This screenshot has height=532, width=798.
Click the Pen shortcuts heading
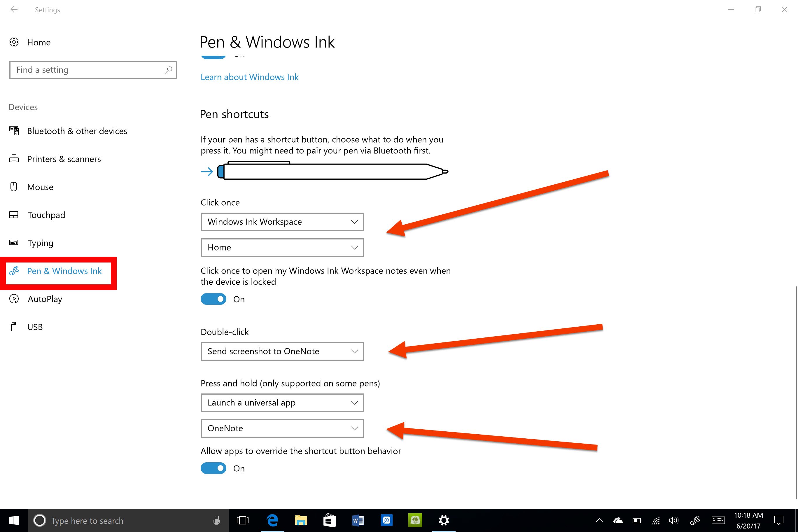(234, 114)
